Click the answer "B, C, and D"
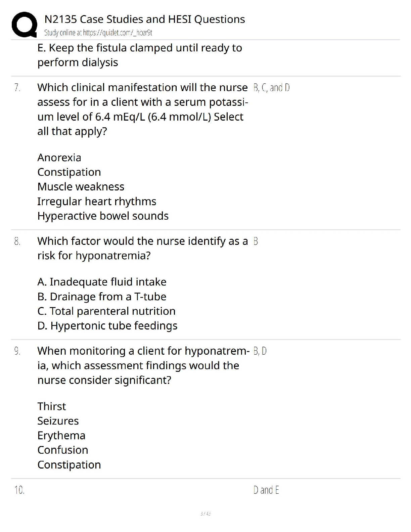 coord(271,88)
